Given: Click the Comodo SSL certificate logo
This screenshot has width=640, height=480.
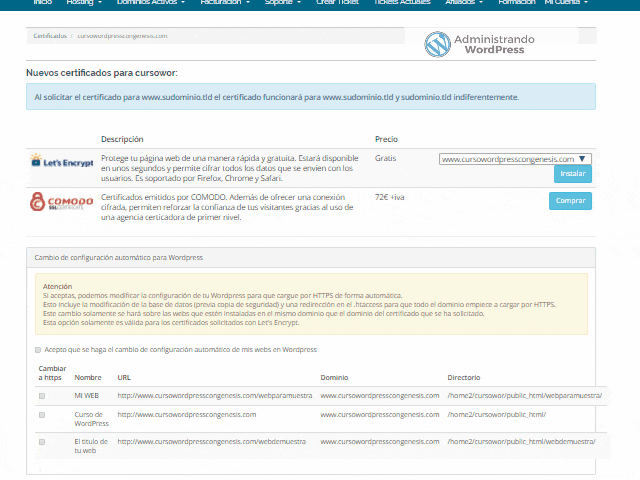Looking at the screenshot, I should (x=61, y=202).
